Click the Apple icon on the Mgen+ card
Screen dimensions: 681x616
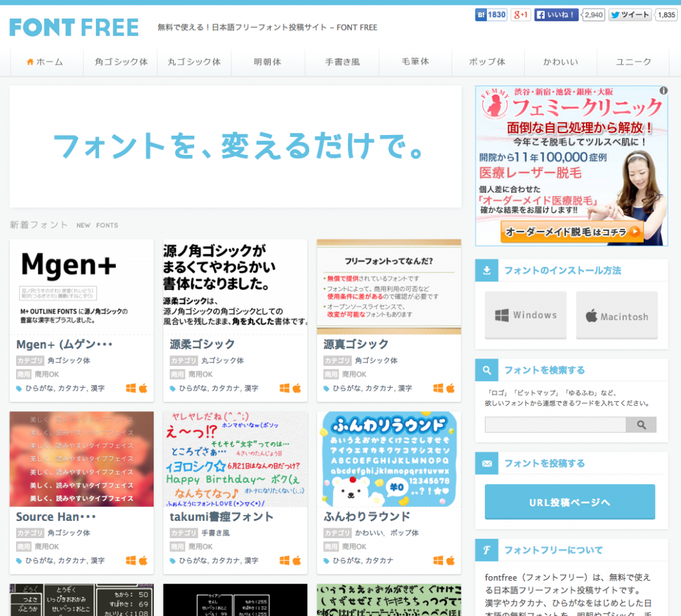pyautogui.click(x=143, y=388)
